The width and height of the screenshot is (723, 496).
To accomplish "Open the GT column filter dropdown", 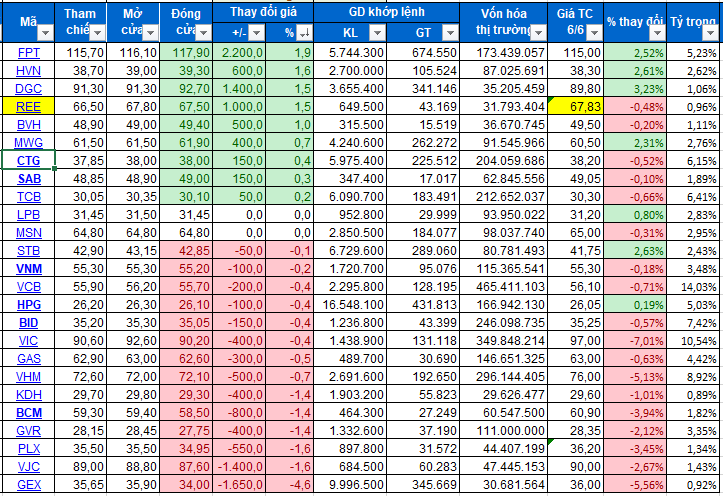I will (x=450, y=33).
